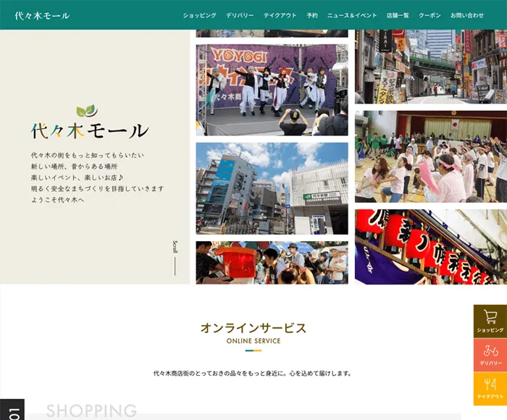Click the text 楽しいイベント、楽しいお店♪

click(77, 177)
